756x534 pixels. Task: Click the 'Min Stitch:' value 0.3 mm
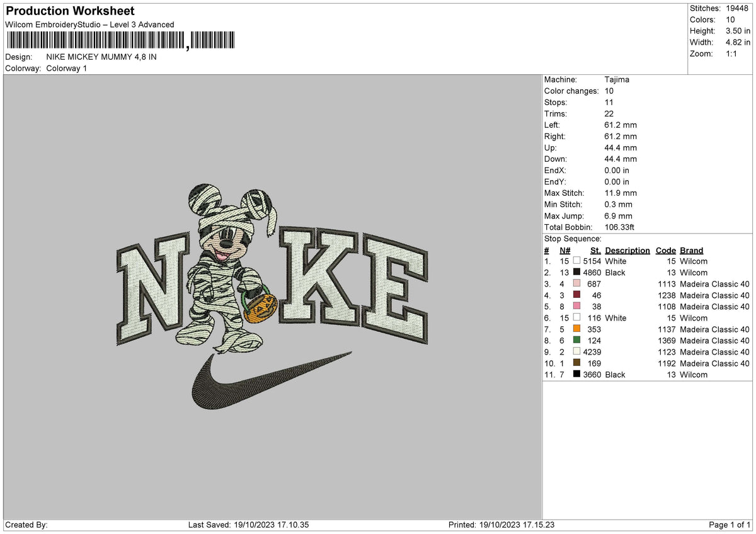coord(618,204)
